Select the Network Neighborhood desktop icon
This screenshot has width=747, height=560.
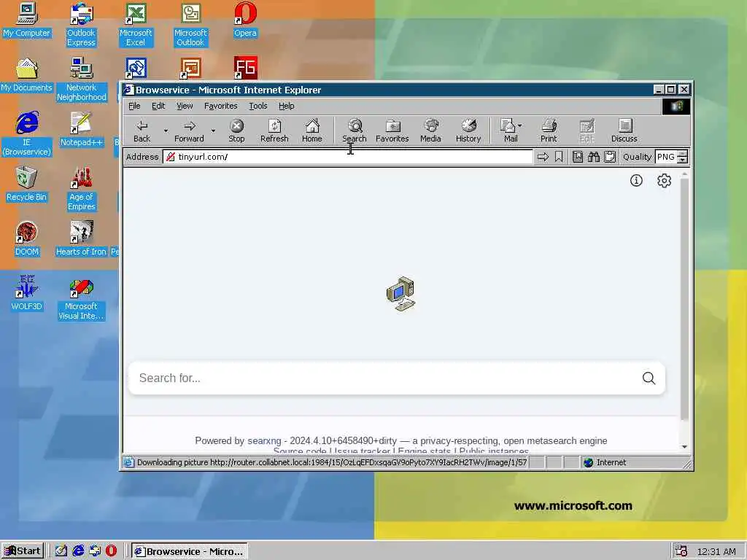pos(81,79)
